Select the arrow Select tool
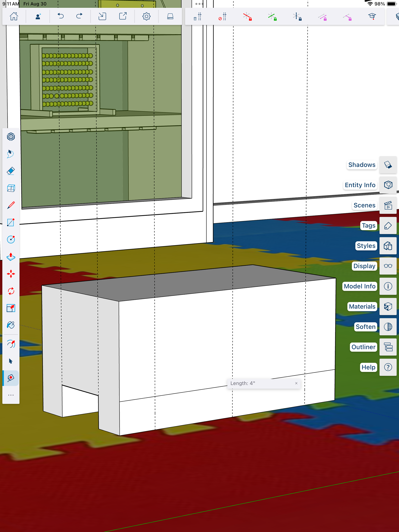The width and height of the screenshot is (399, 532). [x=11, y=361]
